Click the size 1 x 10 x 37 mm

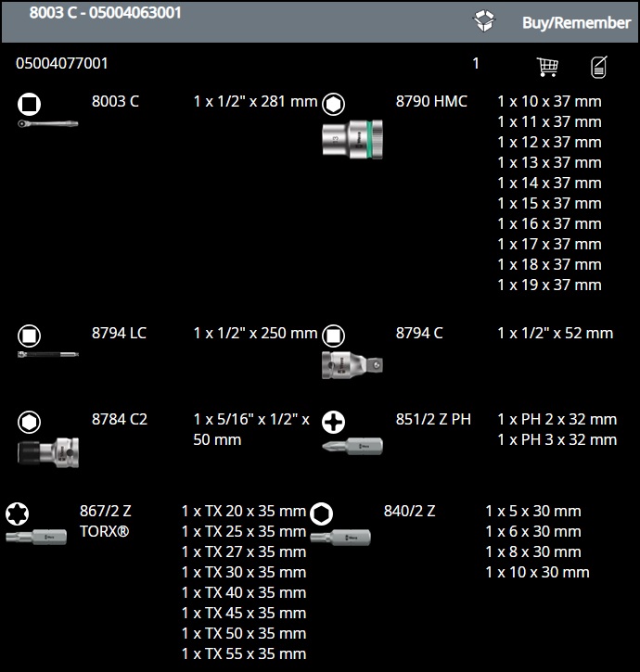tap(549, 102)
